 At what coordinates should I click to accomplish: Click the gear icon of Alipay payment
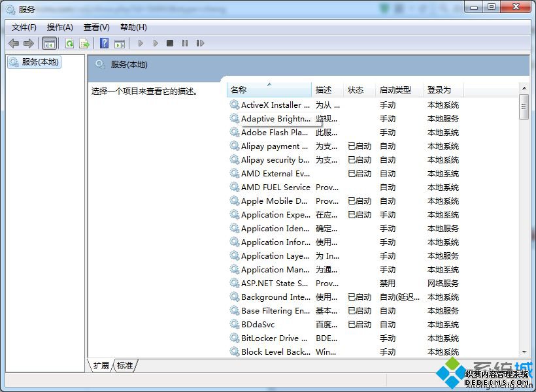click(x=234, y=146)
